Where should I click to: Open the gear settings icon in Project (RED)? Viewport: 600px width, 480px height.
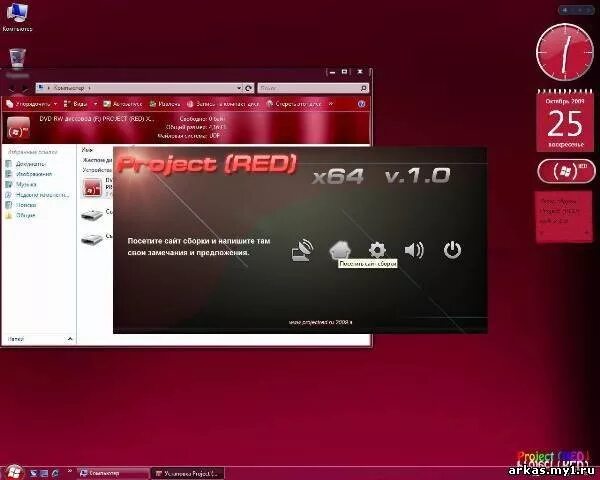377,250
